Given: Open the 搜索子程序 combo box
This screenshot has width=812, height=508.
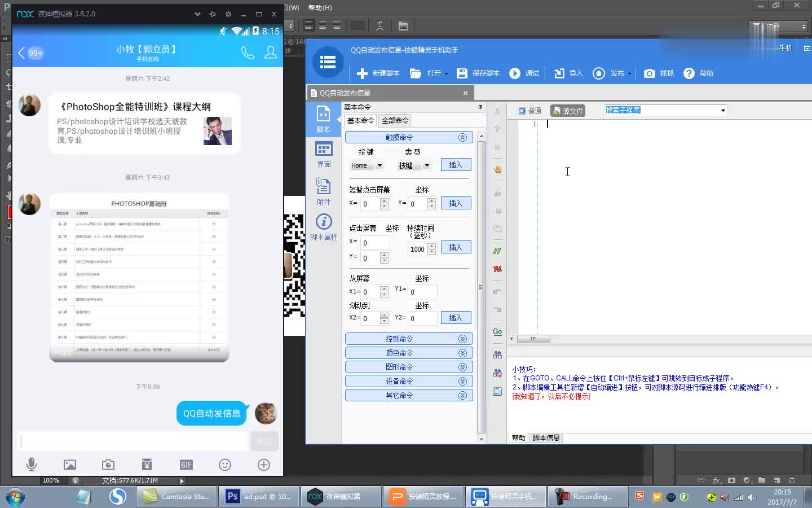Looking at the screenshot, I should 666,110.
